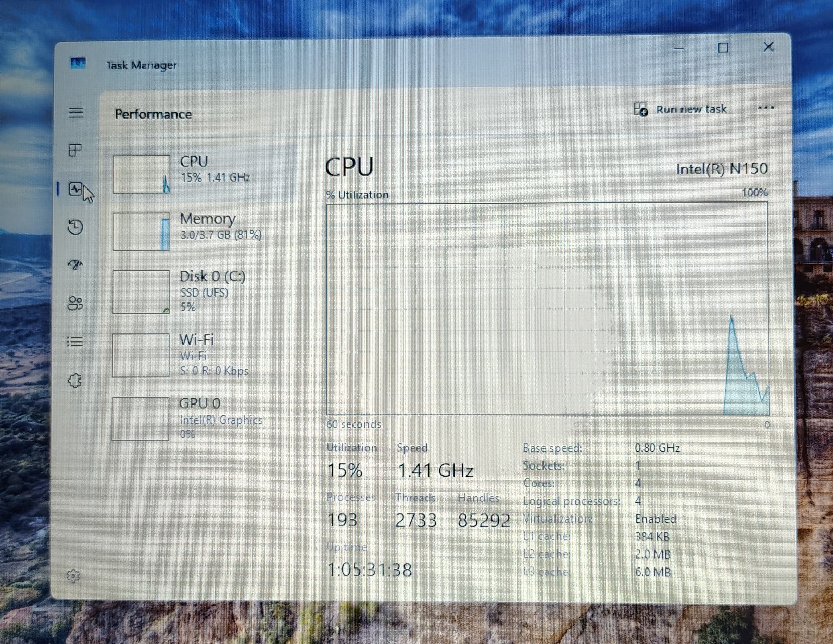
Task: Click the 1.41 GHz speed value
Action: 435,471
